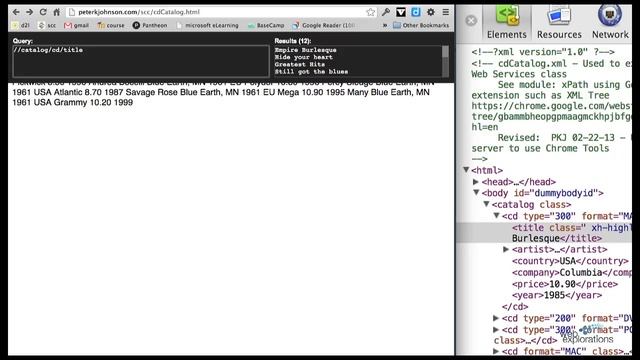This screenshot has height=360, width=640.
Task: Go forward to the next page
Action: click(29, 12)
